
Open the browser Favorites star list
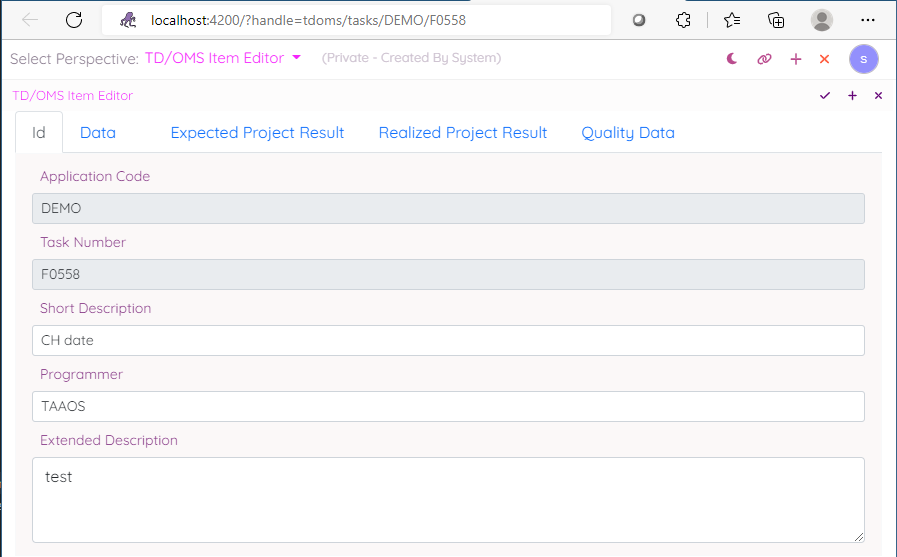pos(732,20)
